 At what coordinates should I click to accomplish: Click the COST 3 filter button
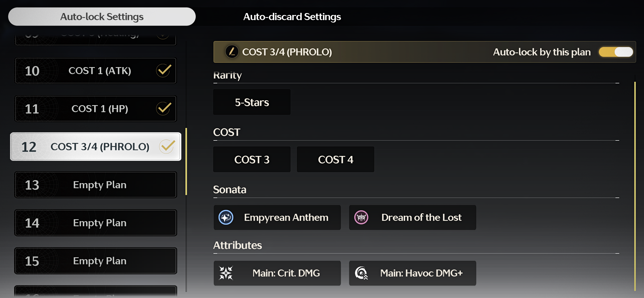[252, 159]
